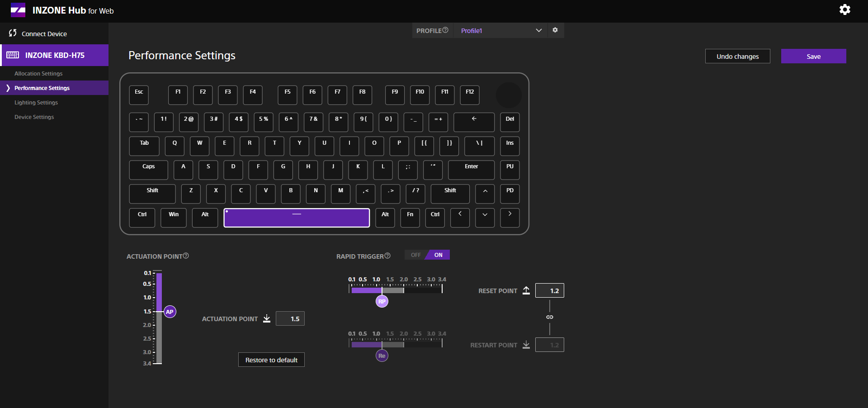The image size is (868, 408).
Task: Select the Right arrow key
Action: click(510, 218)
